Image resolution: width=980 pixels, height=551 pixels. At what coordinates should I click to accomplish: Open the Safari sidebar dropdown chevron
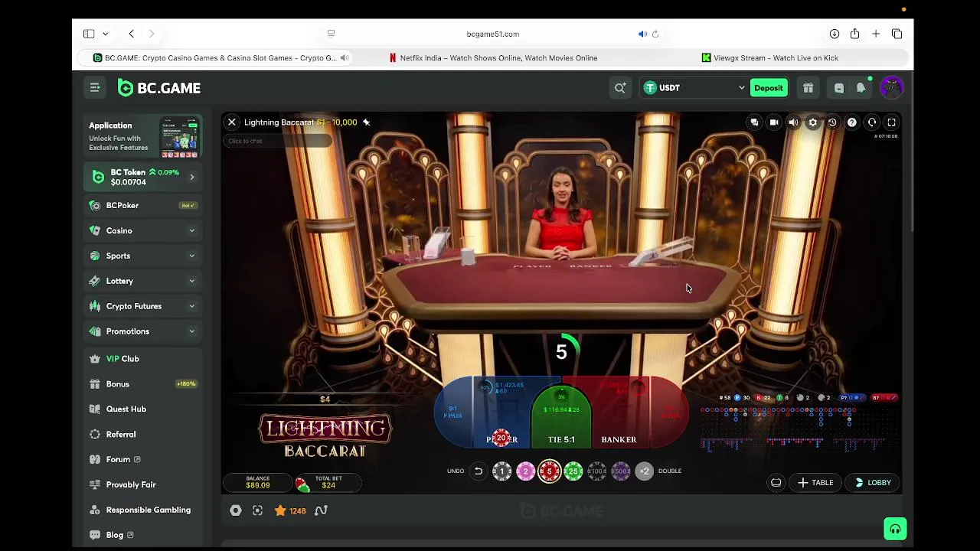click(105, 34)
